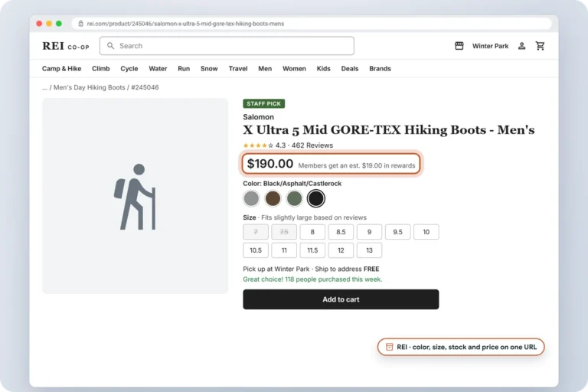Select size 9.5

[398, 232]
